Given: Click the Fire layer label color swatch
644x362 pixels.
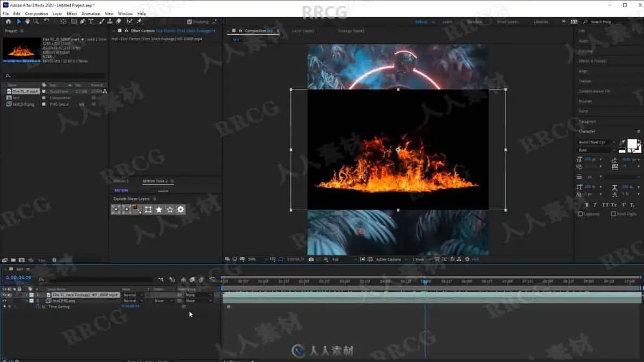Looking at the screenshot, I should coord(32,295).
